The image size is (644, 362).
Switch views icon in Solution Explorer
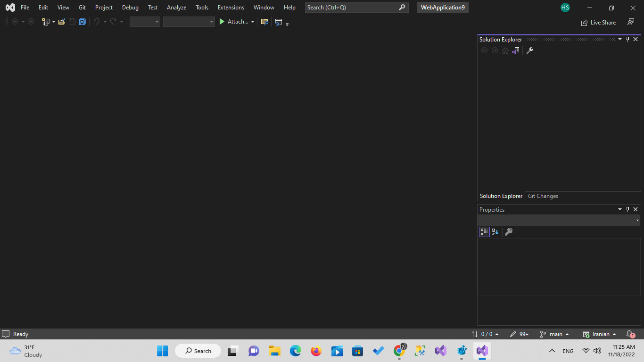516,50
